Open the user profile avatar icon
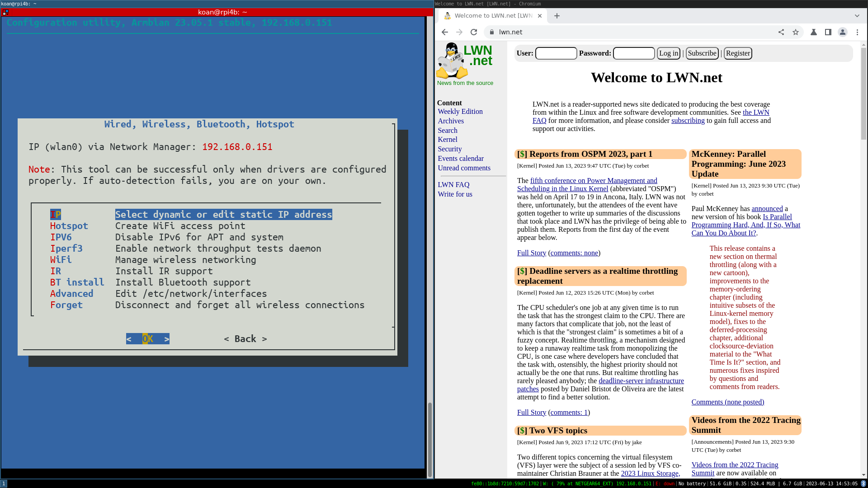Viewport: 868px width, 488px height. [x=843, y=32]
